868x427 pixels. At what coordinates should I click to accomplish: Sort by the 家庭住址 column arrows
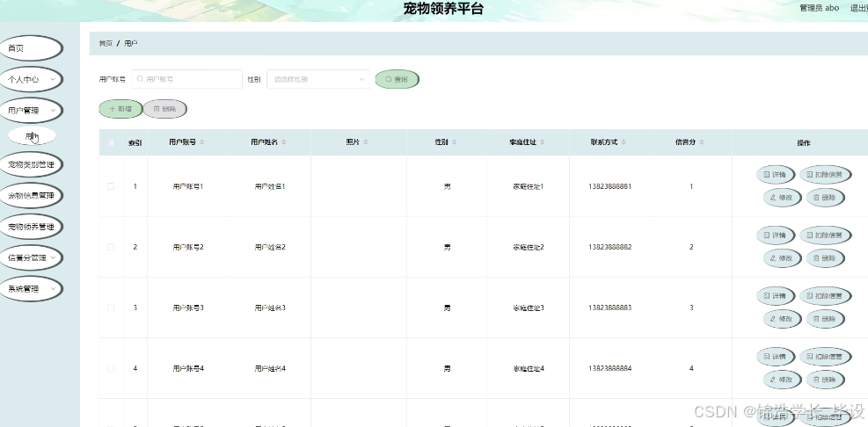point(543,142)
